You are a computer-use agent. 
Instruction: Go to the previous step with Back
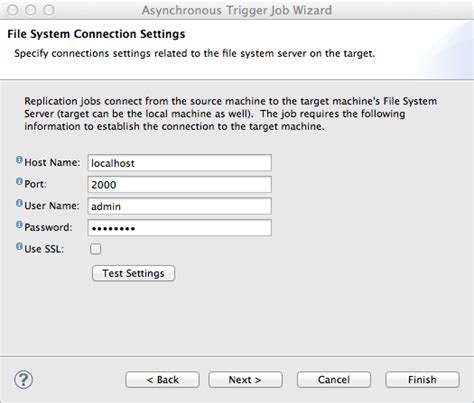[x=163, y=380]
